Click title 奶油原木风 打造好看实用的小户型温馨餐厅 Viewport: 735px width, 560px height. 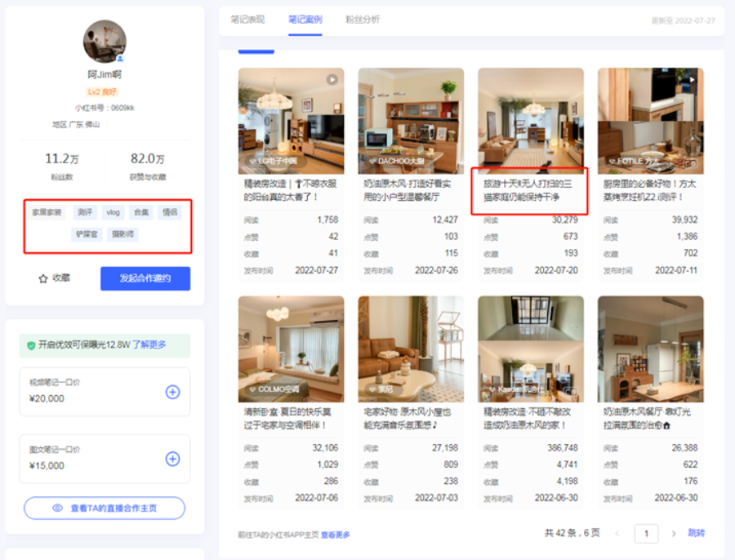point(408,190)
